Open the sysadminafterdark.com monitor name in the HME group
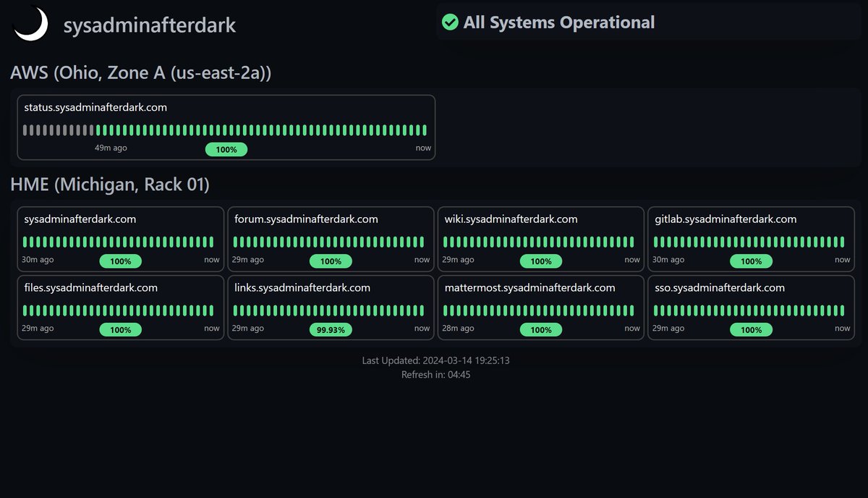Screen dimensions: 868x498 [80, 219]
